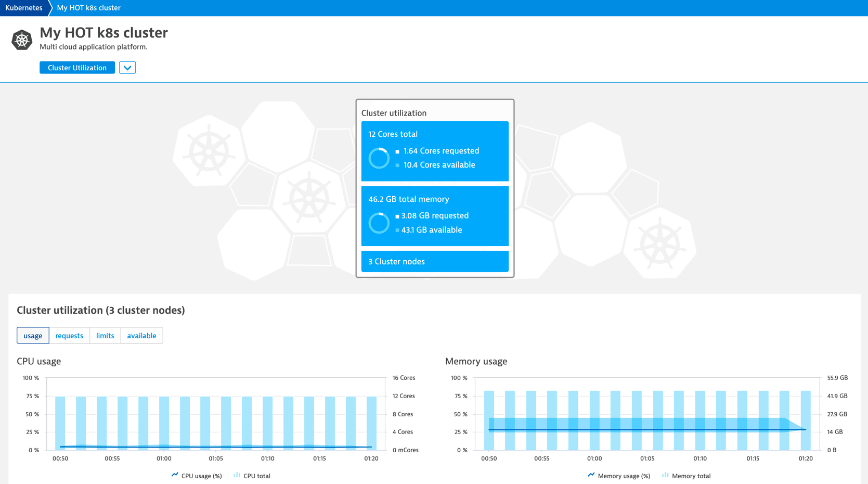Click the memory donut chart icon
Viewport: 868px width, 484px height.
coord(379,223)
